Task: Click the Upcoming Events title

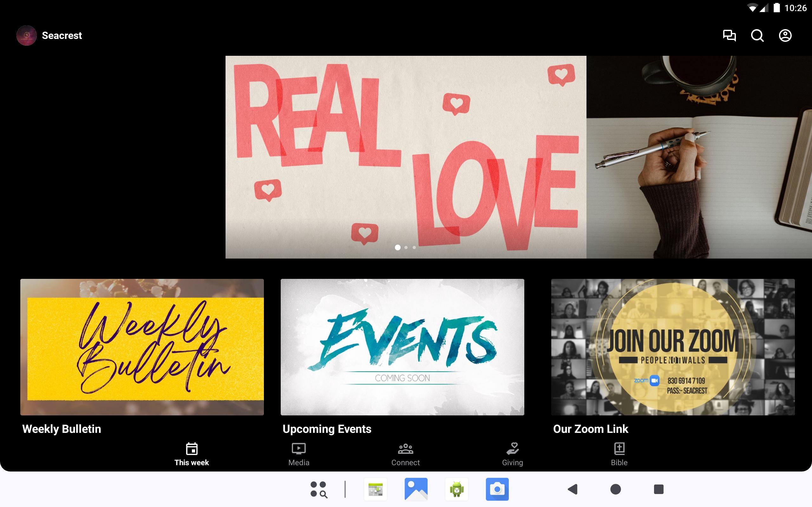Action: pyautogui.click(x=327, y=429)
